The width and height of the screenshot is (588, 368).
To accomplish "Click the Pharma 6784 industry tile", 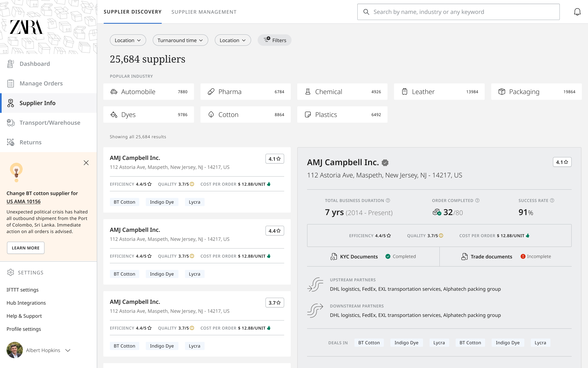I will tap(245, 92).
